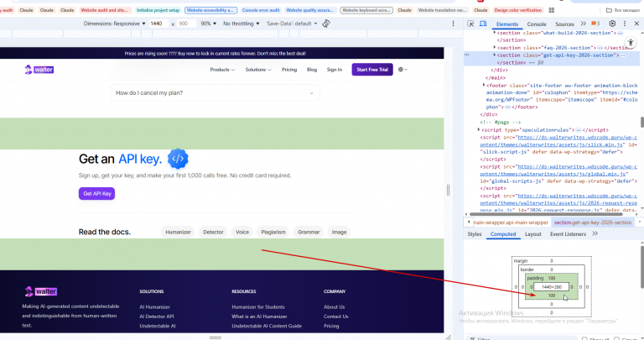This screenshot has width=644, height=340.
Task: Activate the inspect element picker icon
Action: (470, 24)
